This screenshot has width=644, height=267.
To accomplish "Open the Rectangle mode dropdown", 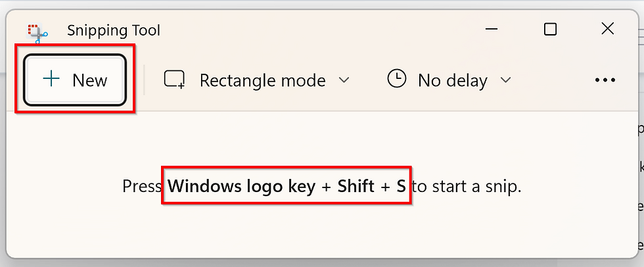I will [257, 80].
